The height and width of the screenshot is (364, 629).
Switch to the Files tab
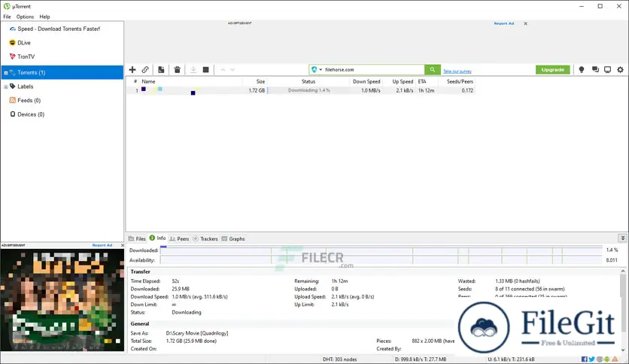coord(137,238)
